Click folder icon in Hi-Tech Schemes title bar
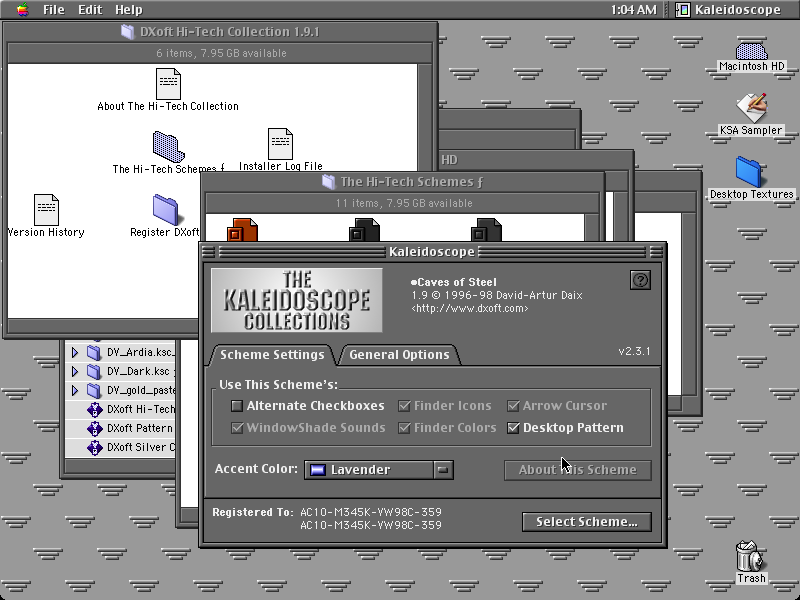 329,182
